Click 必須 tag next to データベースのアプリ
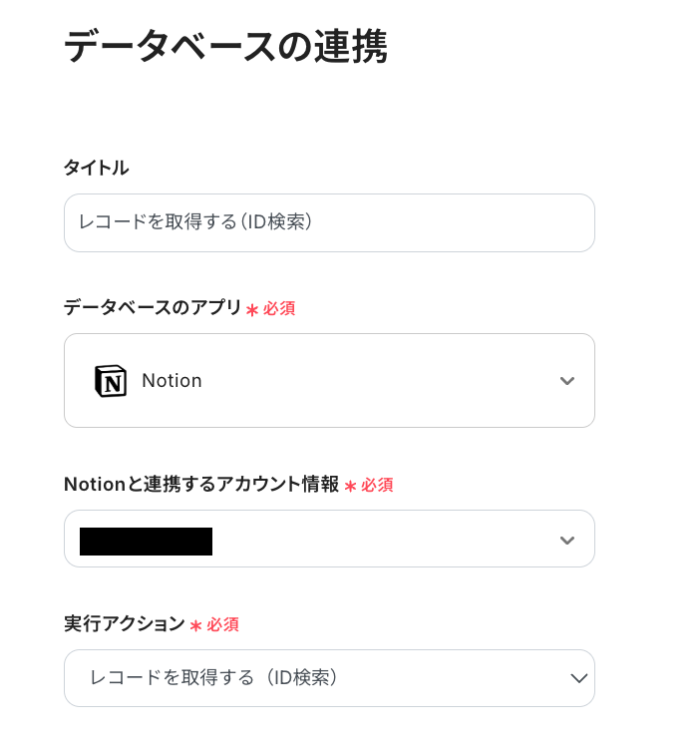The height and width of the screenshot is (746, 700). click(279, 309)
